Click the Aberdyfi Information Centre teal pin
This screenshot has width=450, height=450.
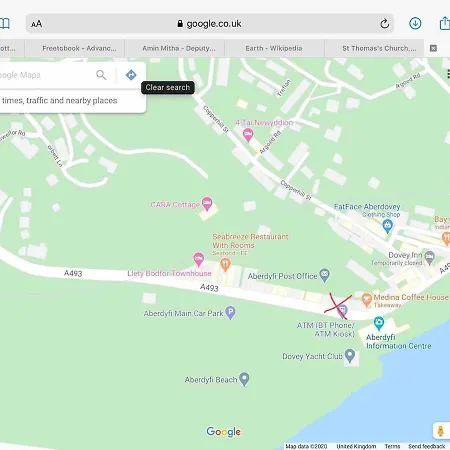(379, 323)
